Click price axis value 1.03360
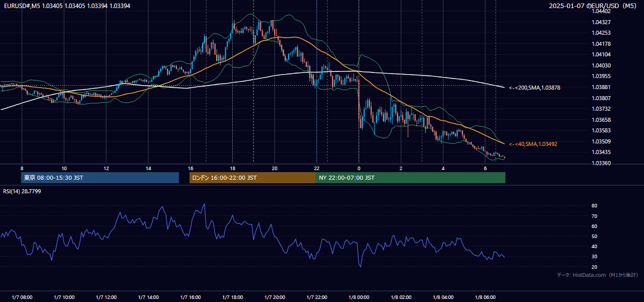 (x=601, y=163)
